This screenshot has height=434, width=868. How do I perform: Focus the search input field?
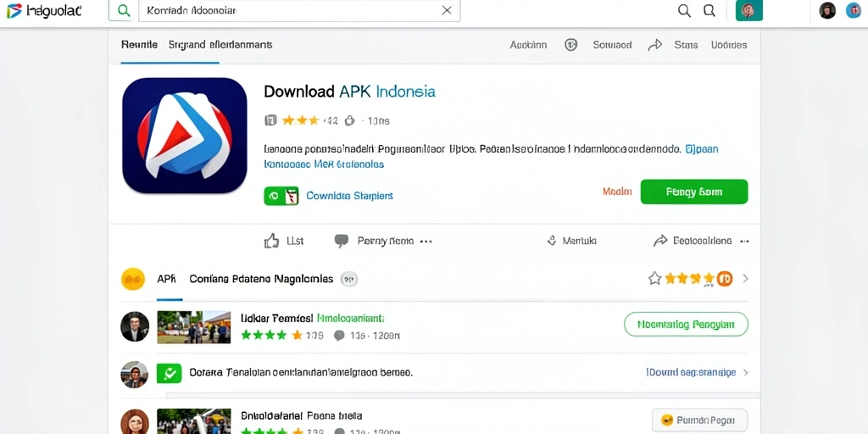pyautogui.click(x=299, y=10)
